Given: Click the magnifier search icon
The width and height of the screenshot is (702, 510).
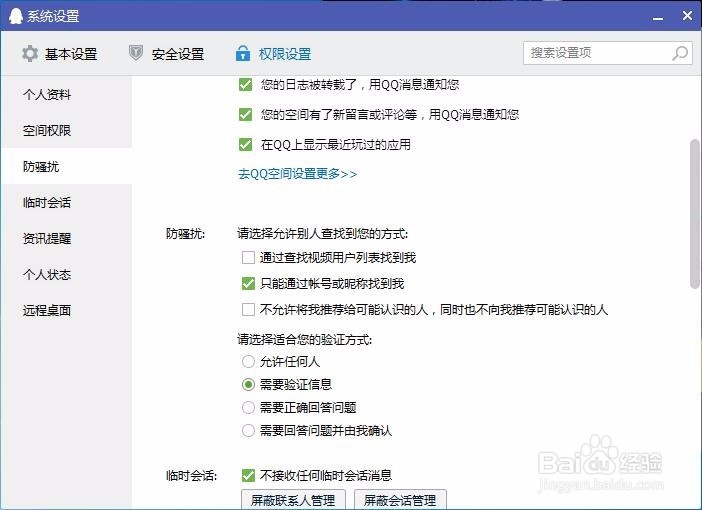Looking at the screenshot, I should 680,53.
